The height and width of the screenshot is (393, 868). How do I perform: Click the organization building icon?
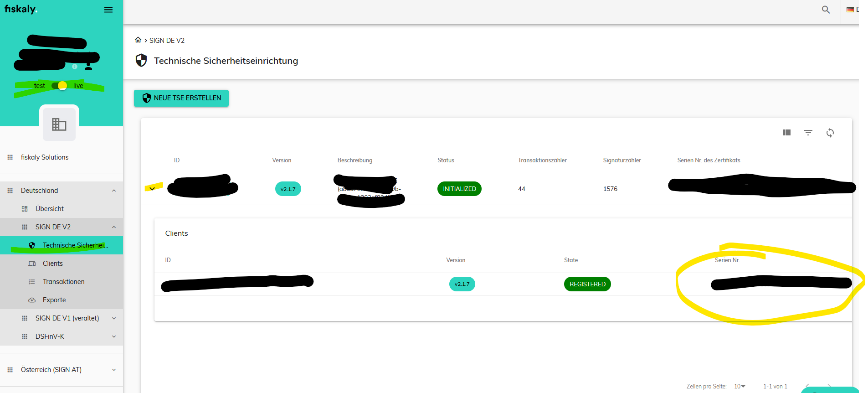(x=59, y=124)
